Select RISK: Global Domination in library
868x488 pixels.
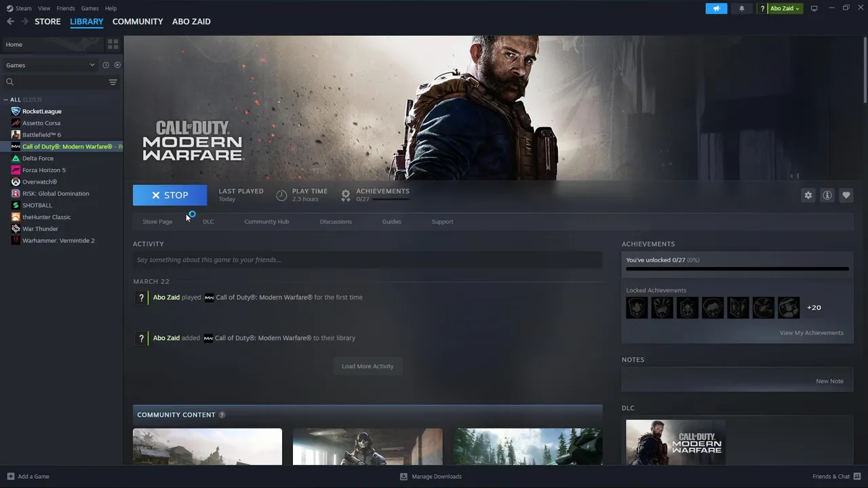click(56, 193)
